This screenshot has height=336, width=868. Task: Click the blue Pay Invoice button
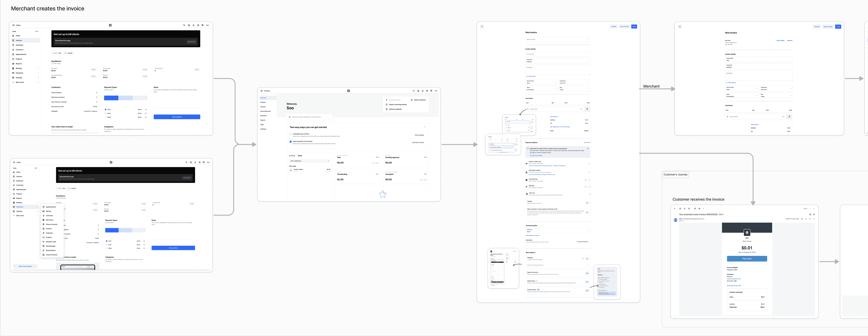[747, 259]
